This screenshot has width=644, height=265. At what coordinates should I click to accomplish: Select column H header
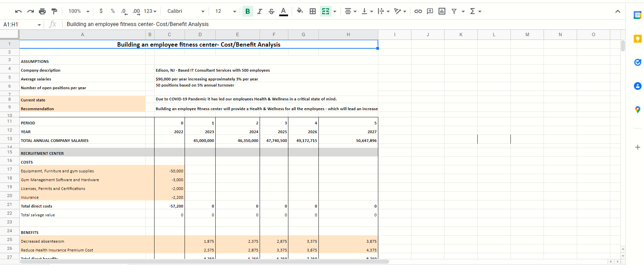[348, 34]
